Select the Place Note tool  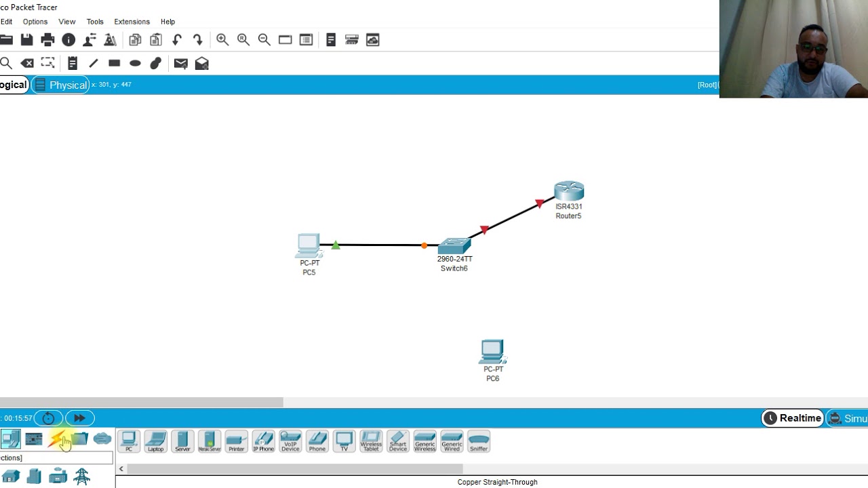click(x=73, y=63)
